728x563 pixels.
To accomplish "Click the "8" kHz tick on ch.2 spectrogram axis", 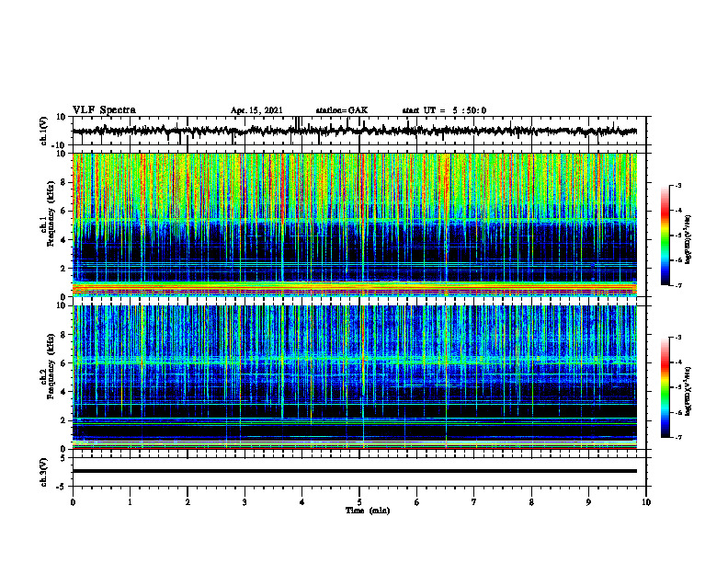I will pyautogui.click(x=65, y=335).
